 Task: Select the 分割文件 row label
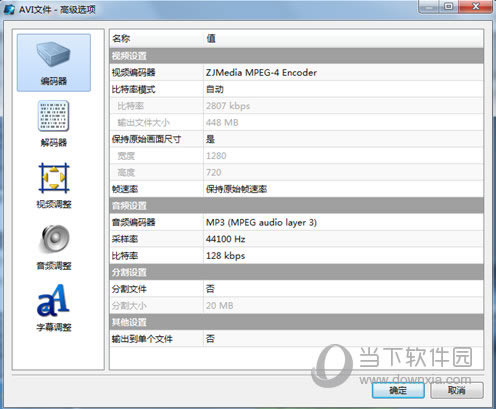click(129, 289)
